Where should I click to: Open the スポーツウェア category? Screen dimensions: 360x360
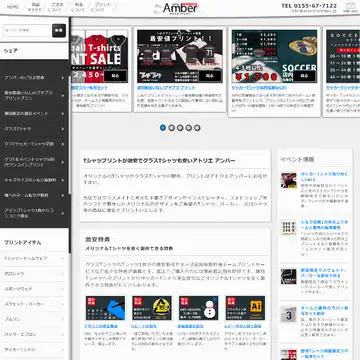click(x=34, y=289)
